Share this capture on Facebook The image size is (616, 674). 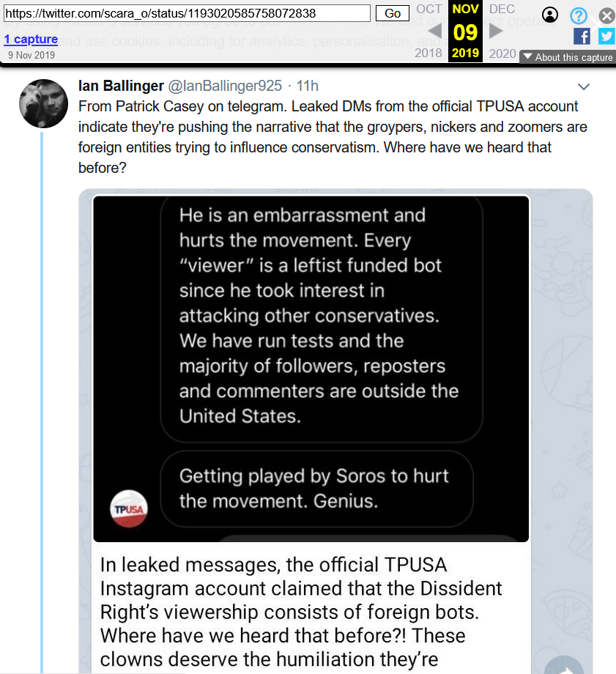(582, 36)
